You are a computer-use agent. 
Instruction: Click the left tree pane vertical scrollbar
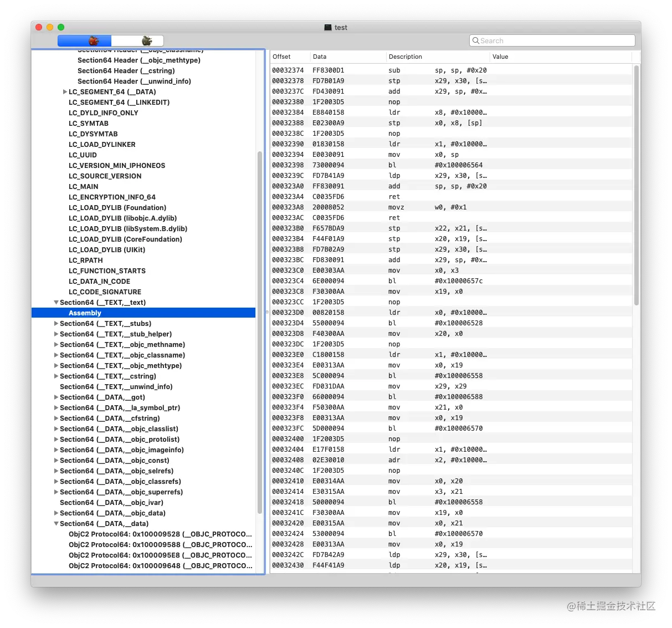pos(259,333)
